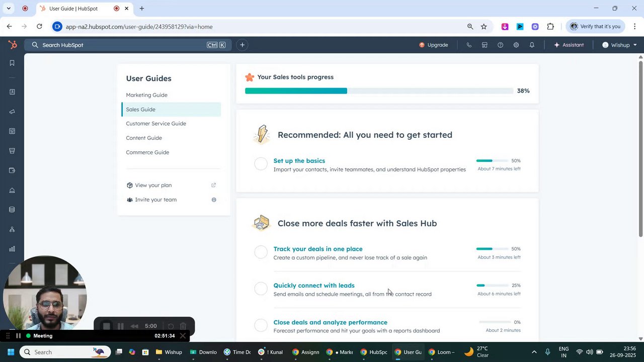Expand the Wishup account dropdown
This screenshot has width=644, height=362.
click(619, 45)
